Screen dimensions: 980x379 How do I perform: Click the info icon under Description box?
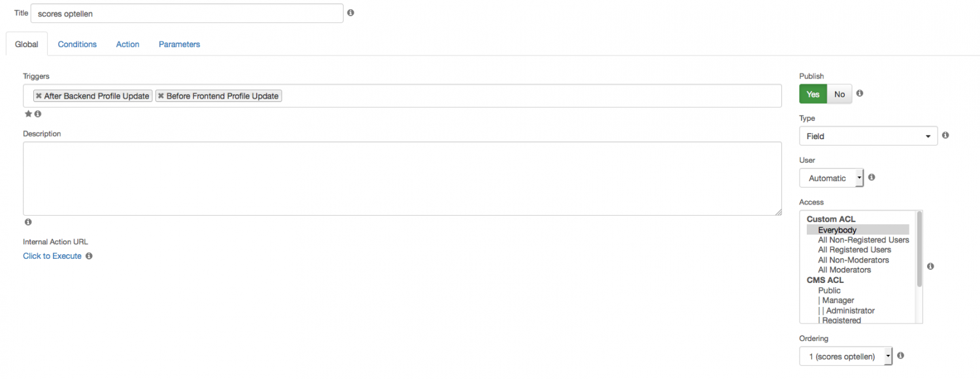[28, 222]
